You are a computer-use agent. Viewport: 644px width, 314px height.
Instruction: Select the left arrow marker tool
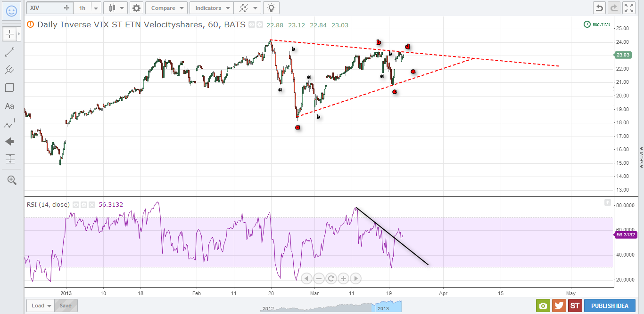pyautogui.click(x=9, y=142)
